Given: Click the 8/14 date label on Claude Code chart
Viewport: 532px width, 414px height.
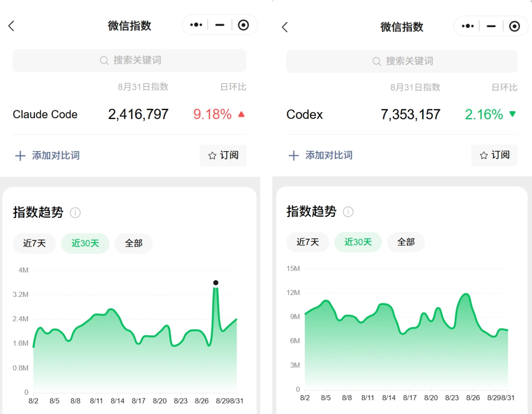Looking at the screenshot, I should click(118, 401).
